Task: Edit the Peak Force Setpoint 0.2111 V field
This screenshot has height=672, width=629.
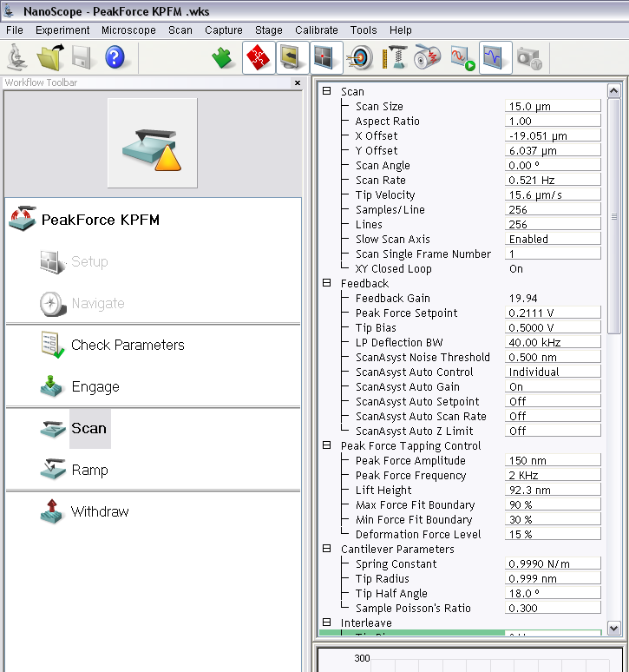Action: click(553, 313)
